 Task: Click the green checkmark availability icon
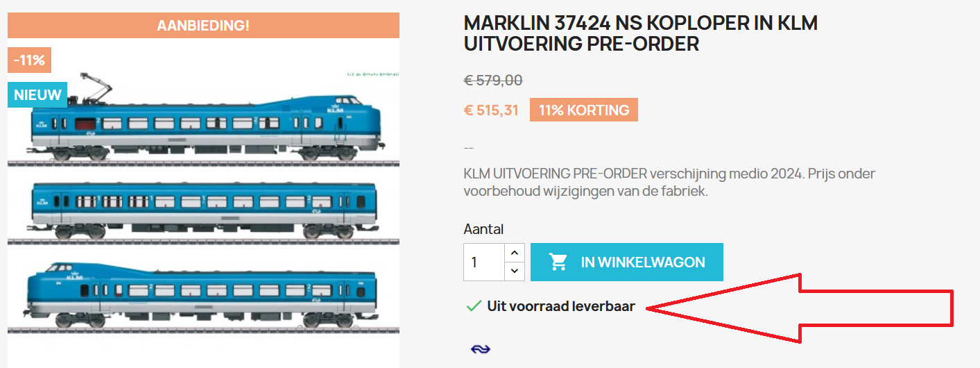pos(474,306)
